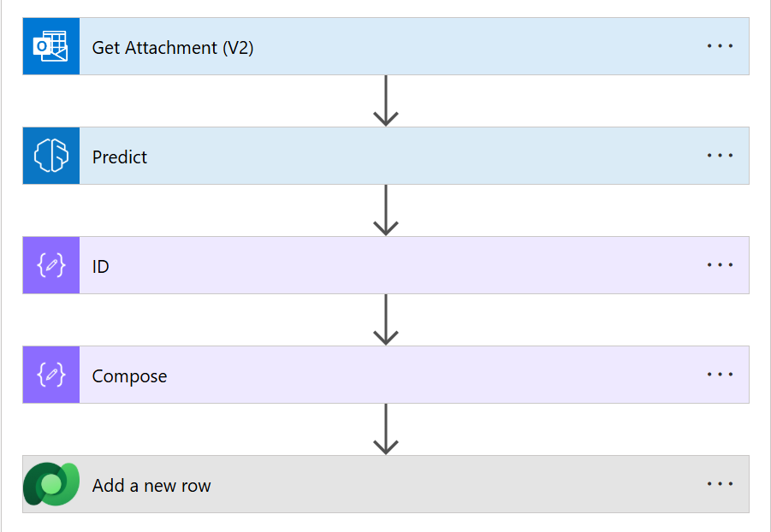Click the Compose action title text
The image size is (771, 532).
(x=129, y=376)
